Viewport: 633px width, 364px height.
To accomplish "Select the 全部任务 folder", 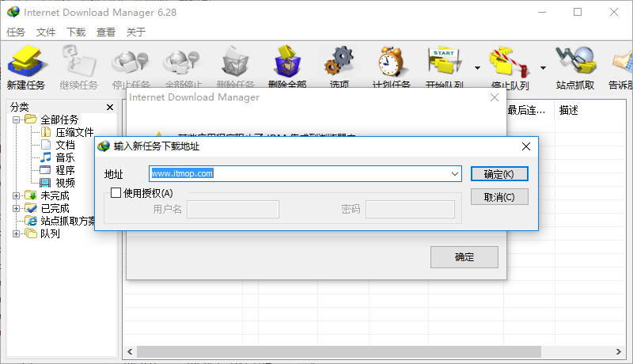I will pos(59,119).
